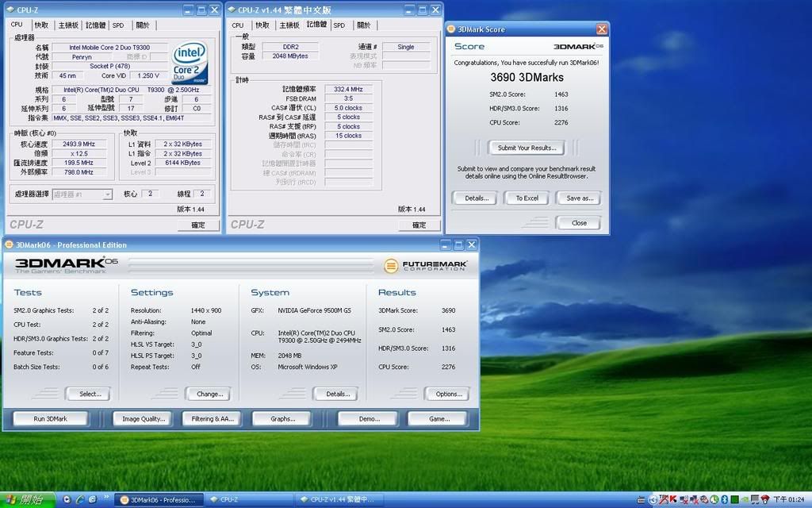Click the core speed value 2493.9 MHz
812x508 pixels.
point(79,144)
